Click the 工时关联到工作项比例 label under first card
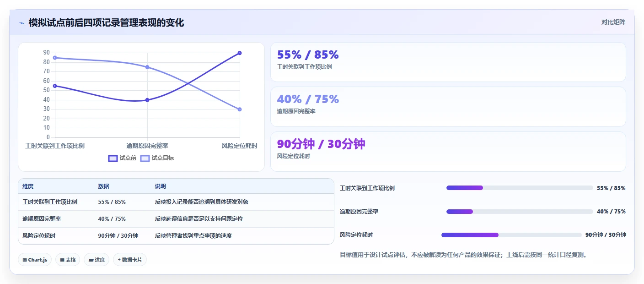The width and height of the screenshot is (644, 284). (x=304, y=67)
